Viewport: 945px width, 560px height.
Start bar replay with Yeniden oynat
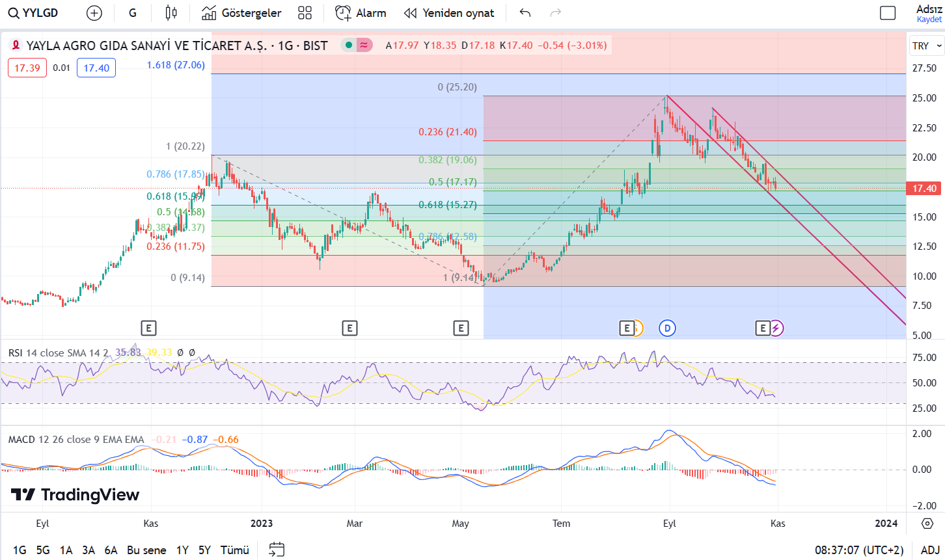pyautogui.click(x=449, y=13)
